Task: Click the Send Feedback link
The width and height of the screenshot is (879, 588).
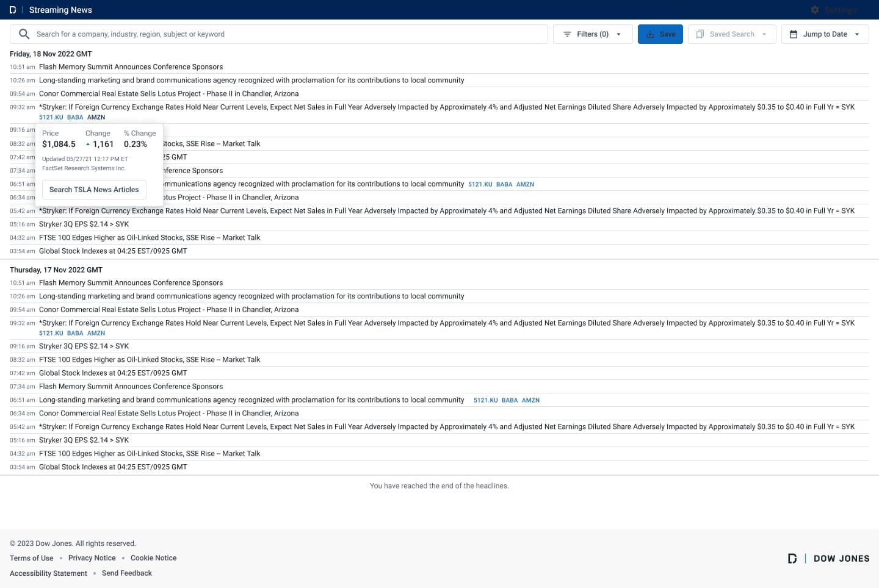Action: pyautogui.click(x=127, y=573)
